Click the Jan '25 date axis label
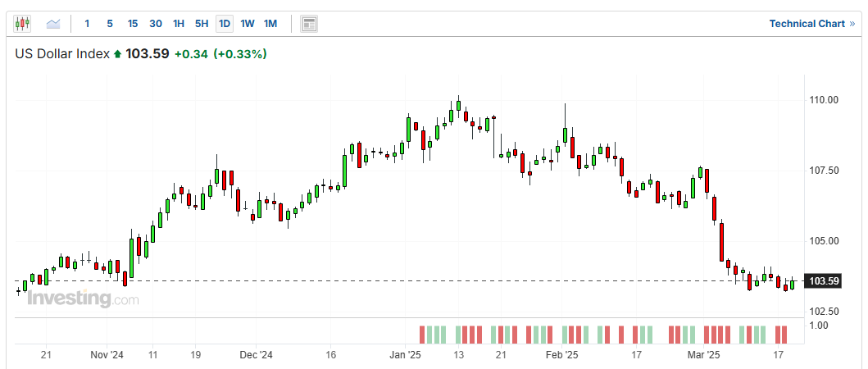This screenshot has height=369, width=868. point(407,354)
